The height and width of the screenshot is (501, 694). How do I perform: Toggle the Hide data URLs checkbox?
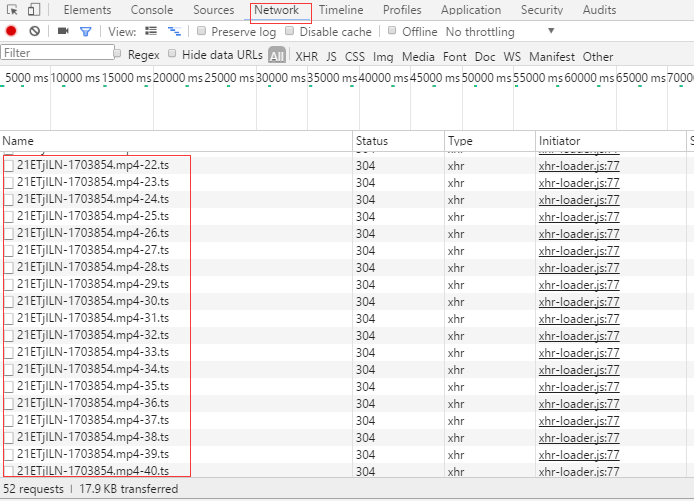[173, 54]
